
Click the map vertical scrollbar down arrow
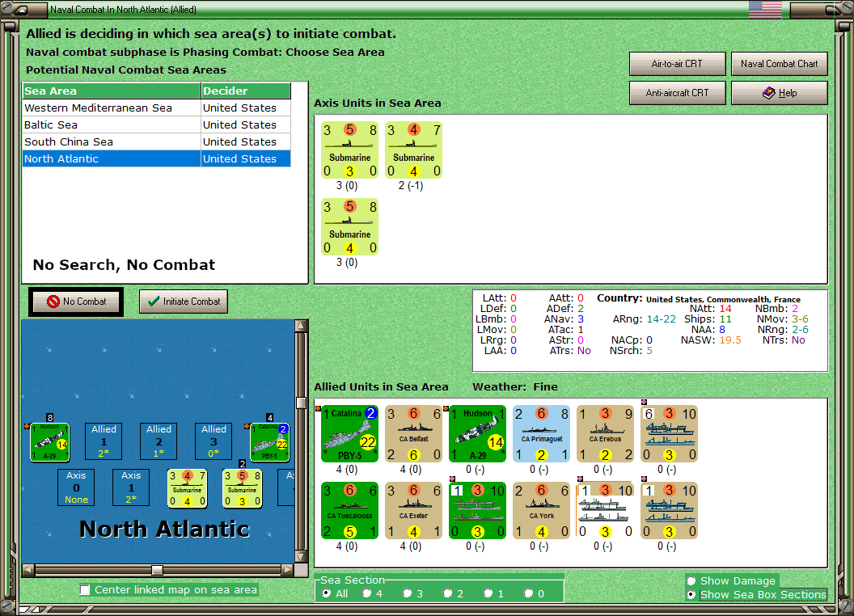coord(301,557)
